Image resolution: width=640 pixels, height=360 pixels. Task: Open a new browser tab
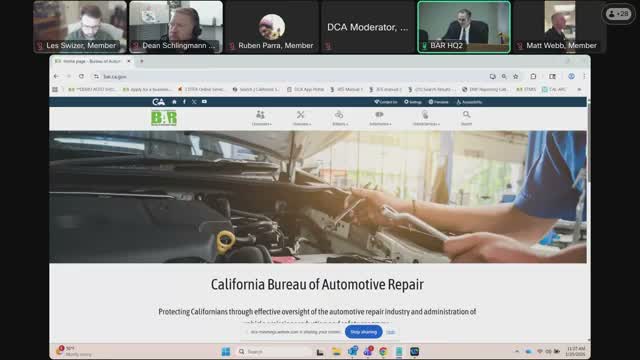[x=142, y=61]
